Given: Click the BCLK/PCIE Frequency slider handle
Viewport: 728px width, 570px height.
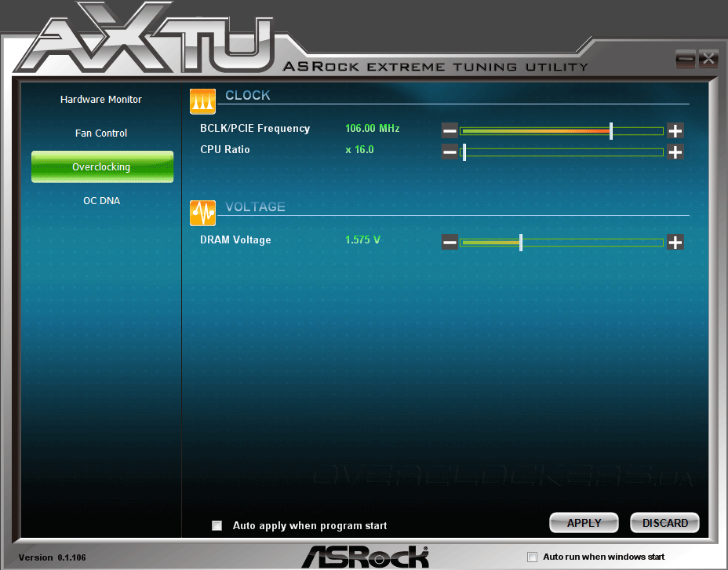Looking at the screenshot, I should click(611, 131).
